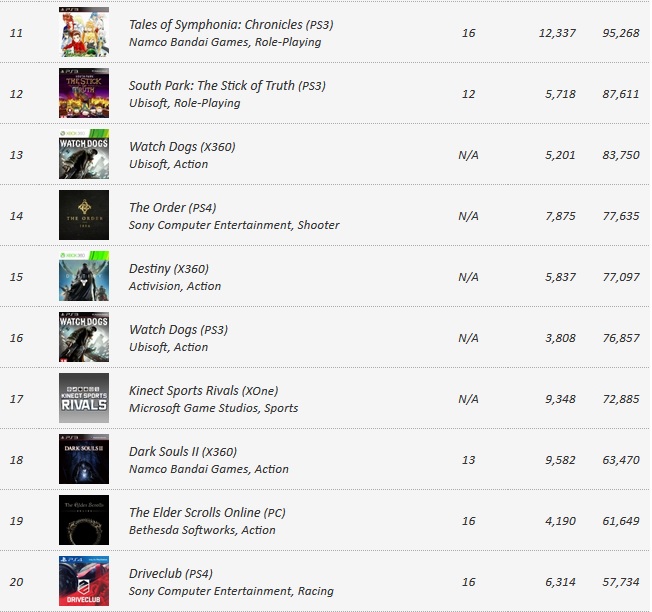Click South Park Stick of Truth box art

[x=84, y=93]
